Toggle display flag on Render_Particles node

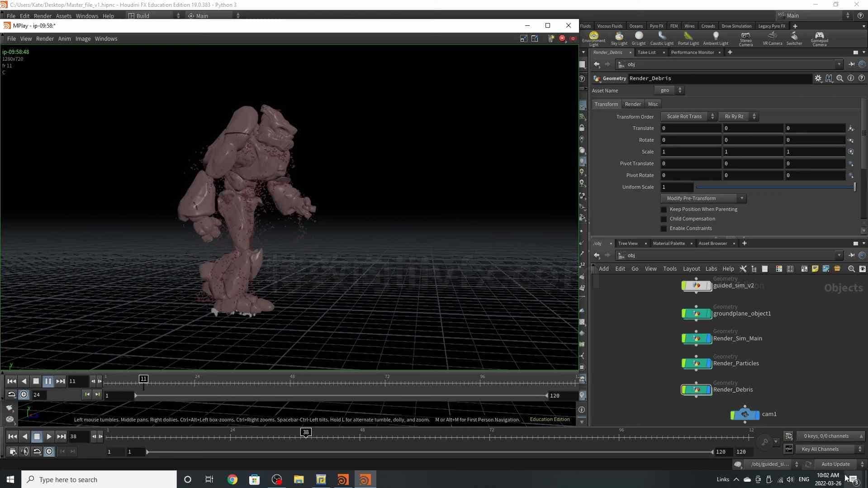click(x=708, y=364)
